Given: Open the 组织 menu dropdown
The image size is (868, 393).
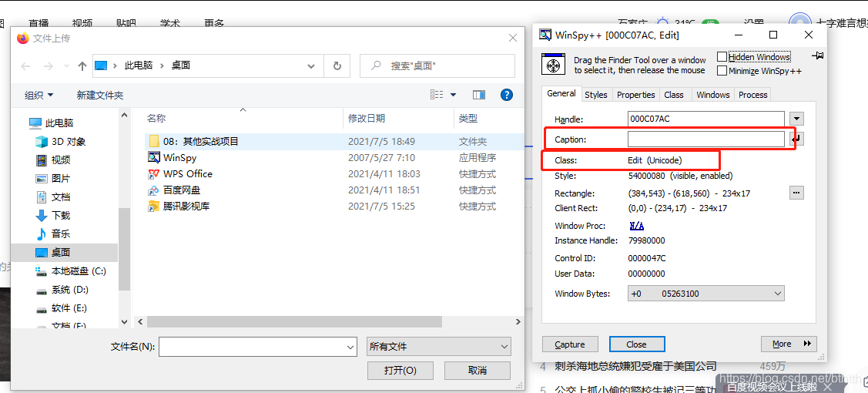Looking at the screenshot, I should coord(39,96).
